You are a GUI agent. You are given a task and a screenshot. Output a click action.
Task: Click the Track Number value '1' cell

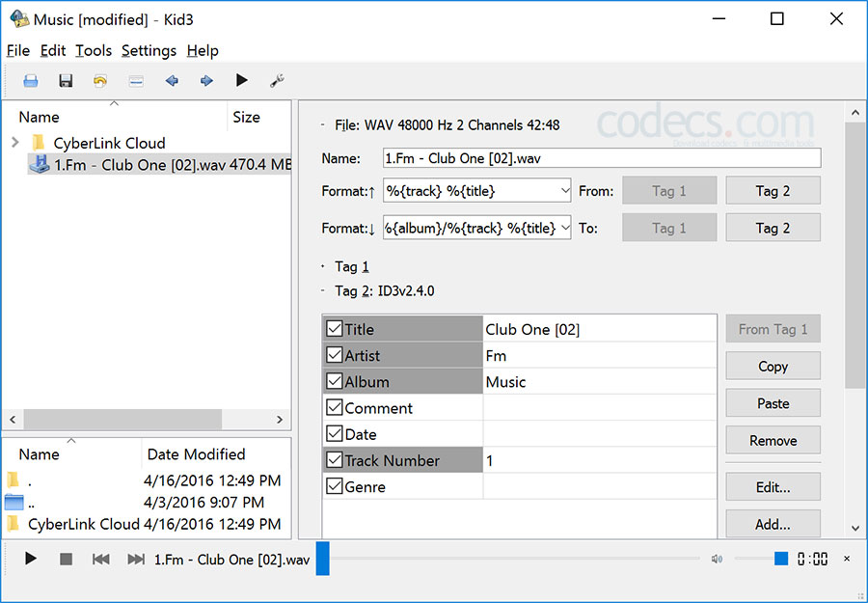click(600, 460)
